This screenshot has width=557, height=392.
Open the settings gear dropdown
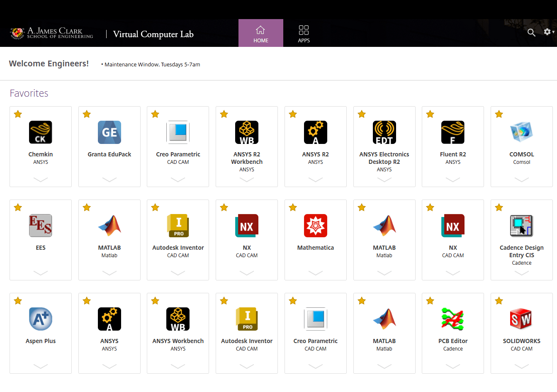[x=547, y=32]
